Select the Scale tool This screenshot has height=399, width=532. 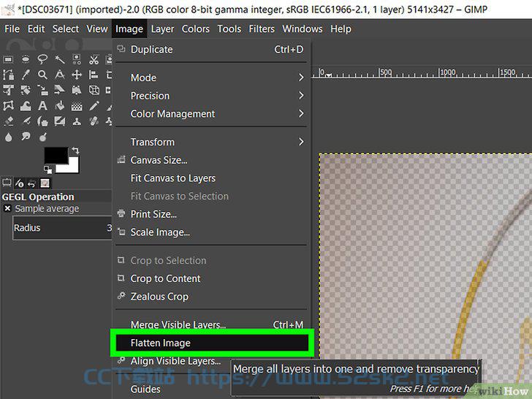(42, 91)
